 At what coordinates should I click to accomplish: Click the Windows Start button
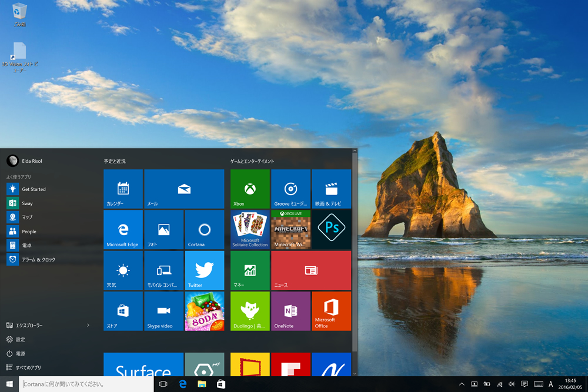pyautogui.click(x=9, y=384)
